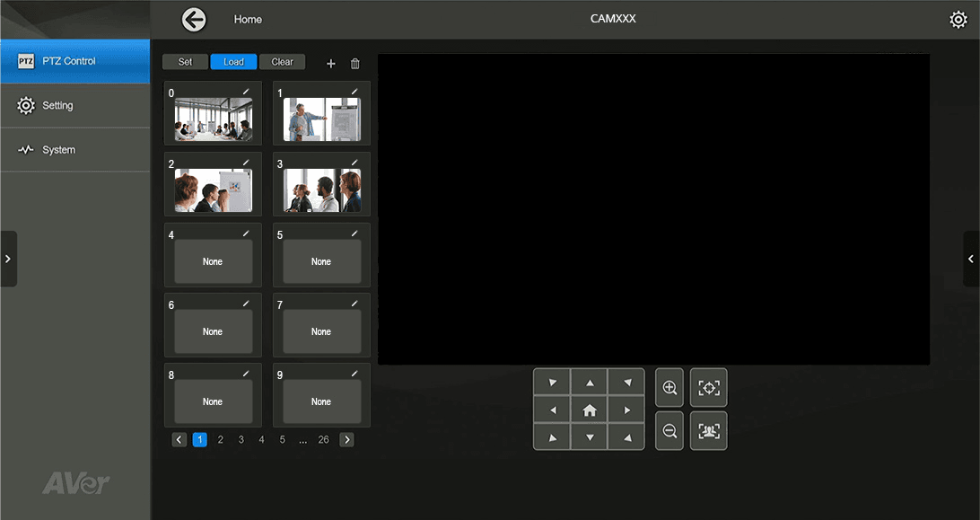Edit preset 3 using its pencil icon
The width and height of the screenshot is (980, 520).
click(x=354, y=163)
